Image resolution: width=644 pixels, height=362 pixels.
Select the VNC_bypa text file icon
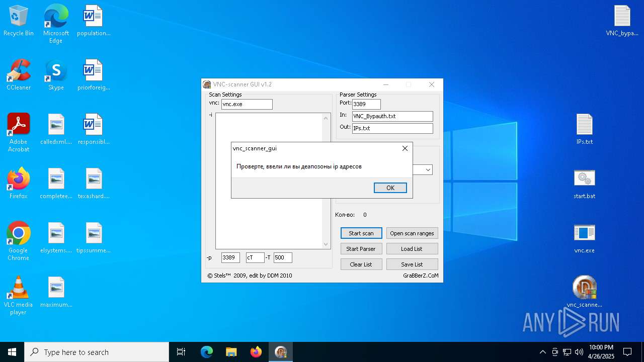click(622, 21)
